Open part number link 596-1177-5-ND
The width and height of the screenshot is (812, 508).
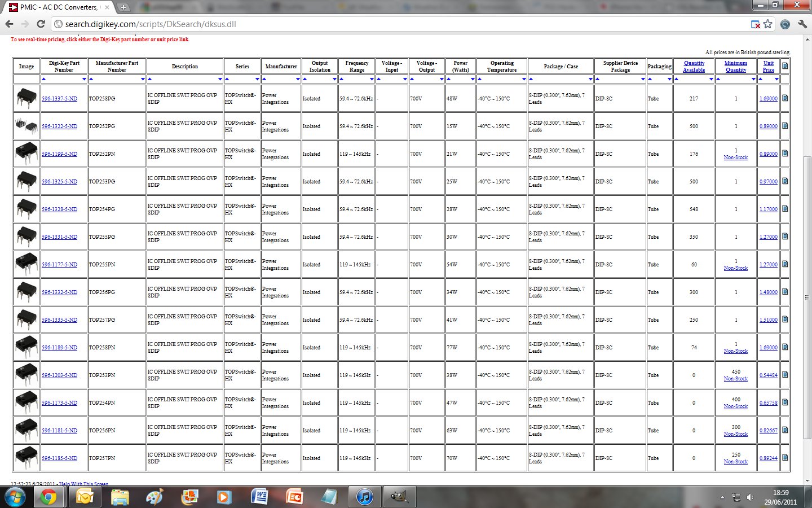tap(59, 265)
